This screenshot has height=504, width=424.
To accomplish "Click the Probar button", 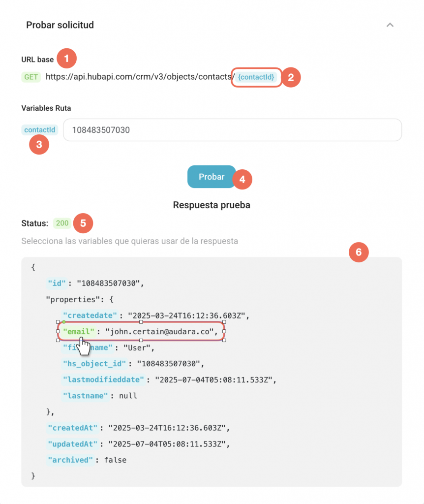I will point(212,177).
